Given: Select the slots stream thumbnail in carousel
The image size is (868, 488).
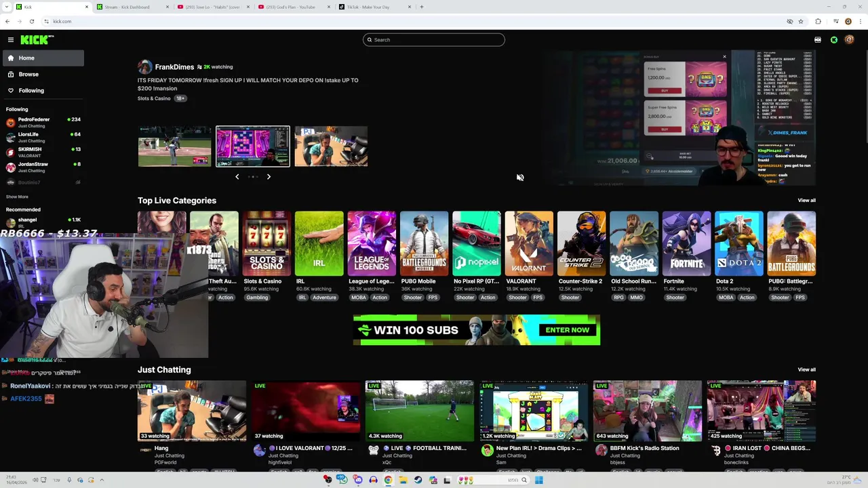Looking at the screenshot, I should tap(253, 146).
